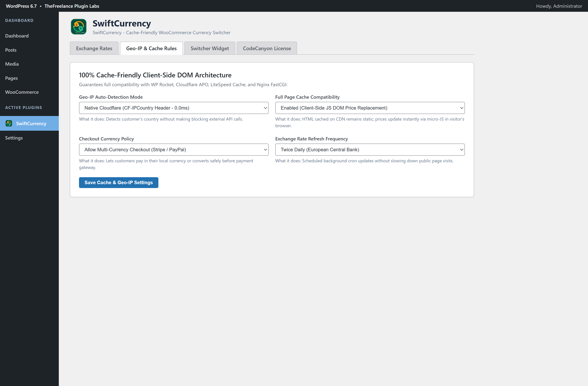Viewport: 588px width, 386px height.
Task: Click the SwiftCurrency plugin logo in header
Action: [79, 27]
